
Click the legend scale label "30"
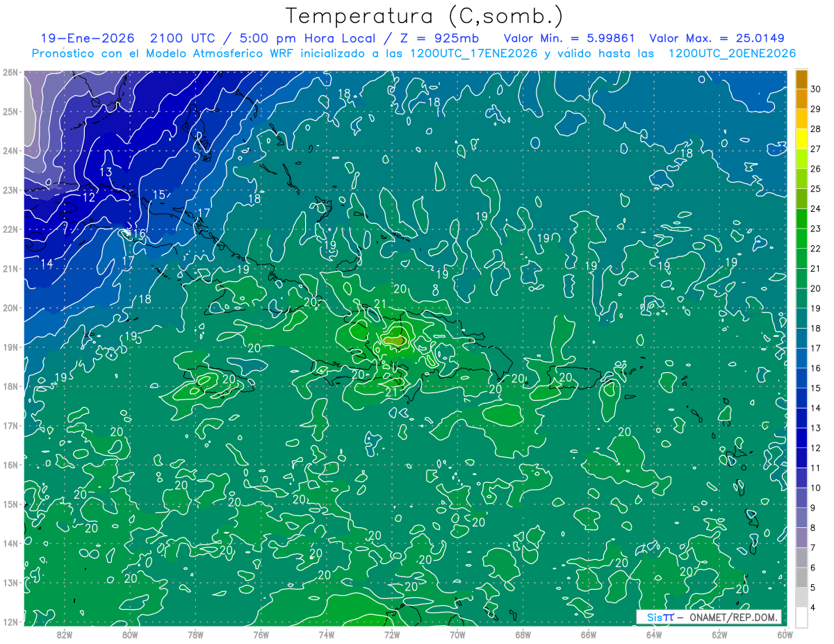(816, 89)
